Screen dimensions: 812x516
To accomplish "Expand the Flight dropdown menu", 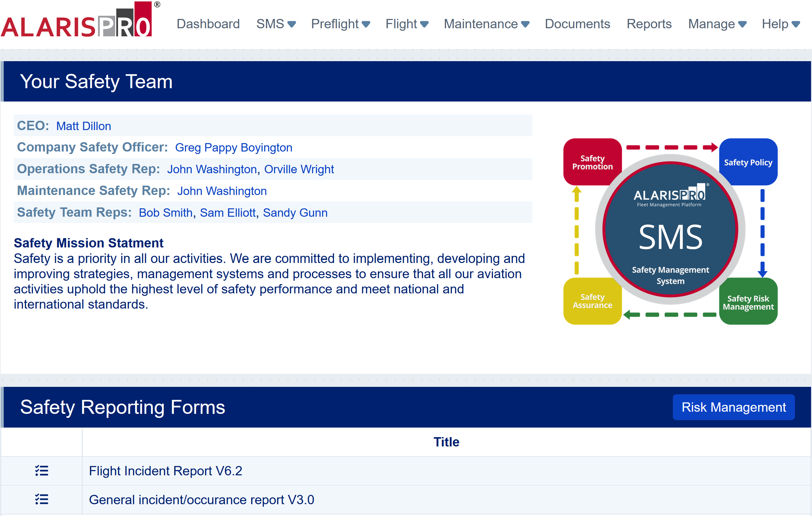I will 407,24.
